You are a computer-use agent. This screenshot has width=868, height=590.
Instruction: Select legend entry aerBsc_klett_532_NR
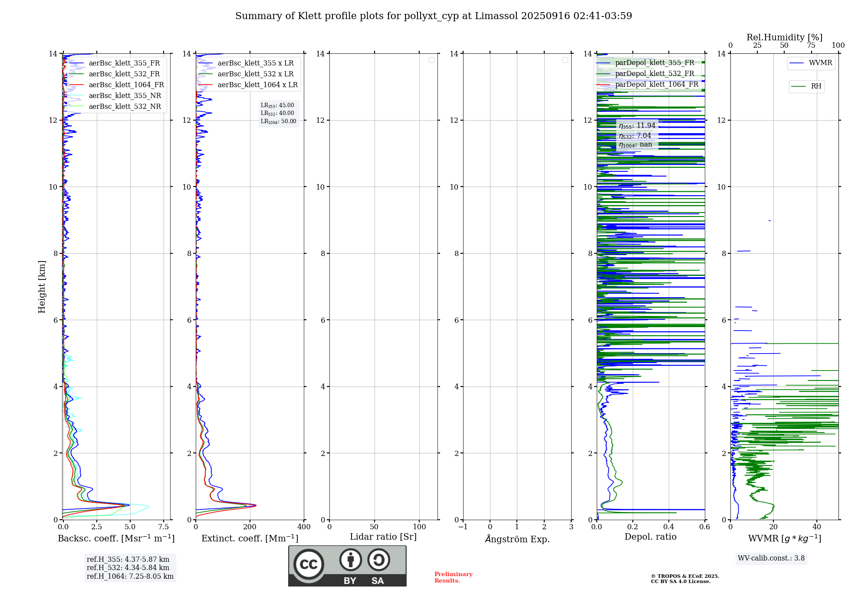[x=115, y=107]
